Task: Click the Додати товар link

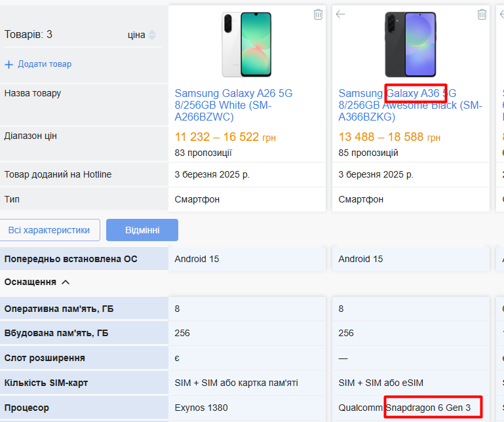Action: 45,64
